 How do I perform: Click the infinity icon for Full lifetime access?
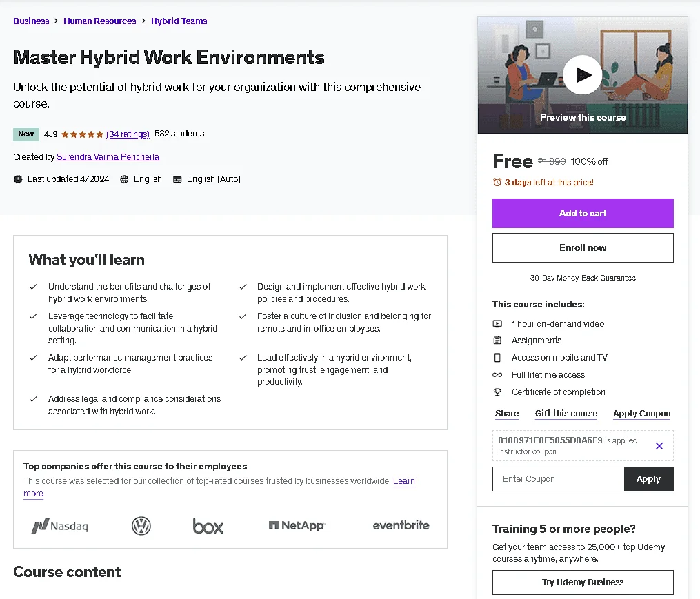(497, 375)
